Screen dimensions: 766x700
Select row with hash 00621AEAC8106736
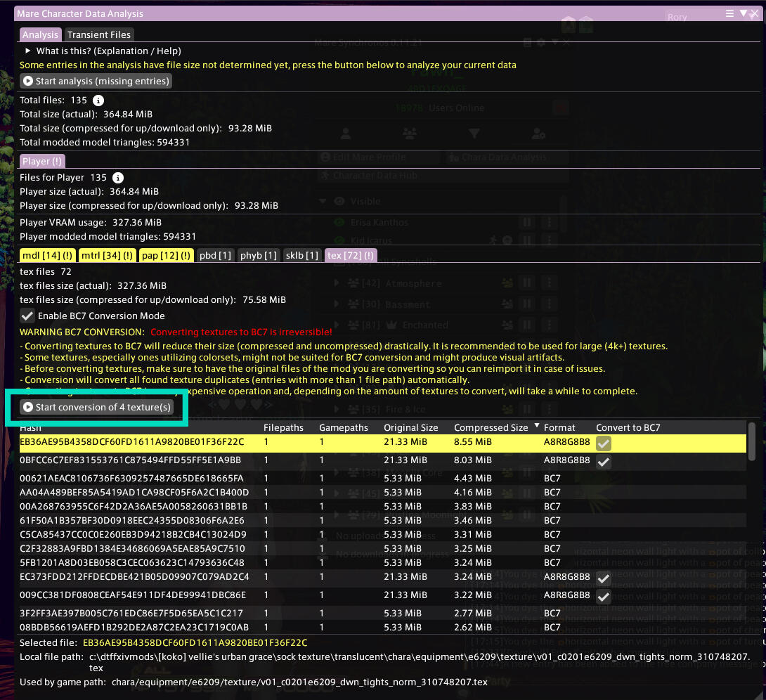click(132, 478)
